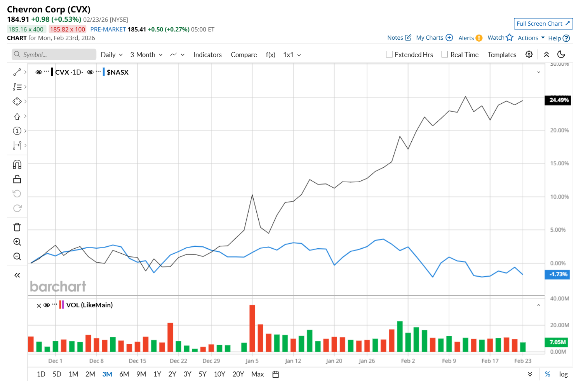Undo the last chart action

pyautogui.click(x=17, y=193)
